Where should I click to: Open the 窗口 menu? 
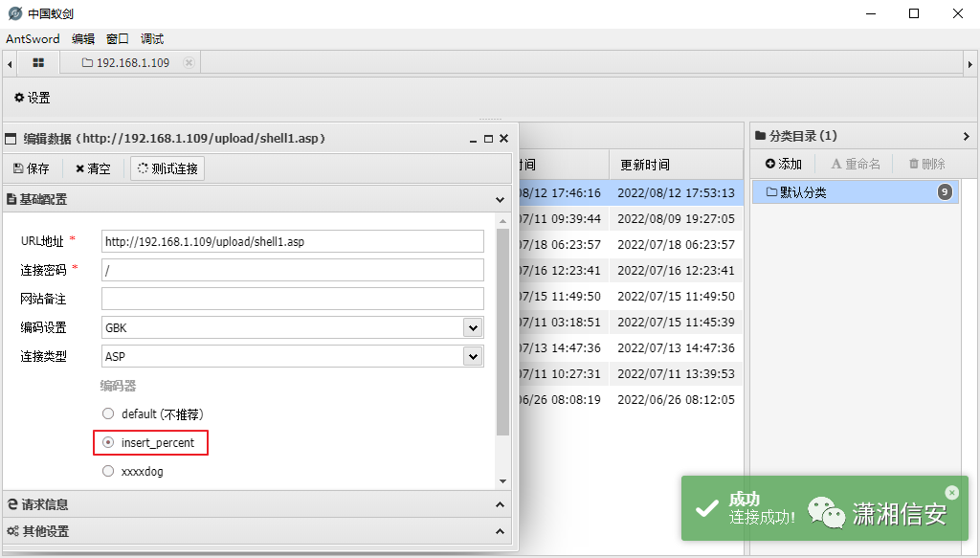click(x=118, y=38)
